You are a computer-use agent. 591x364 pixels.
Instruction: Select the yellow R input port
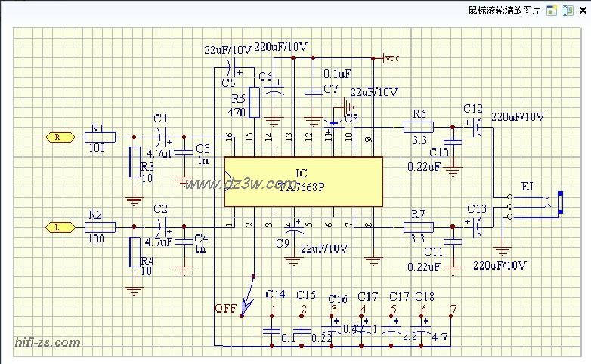[x=57, y=137]
